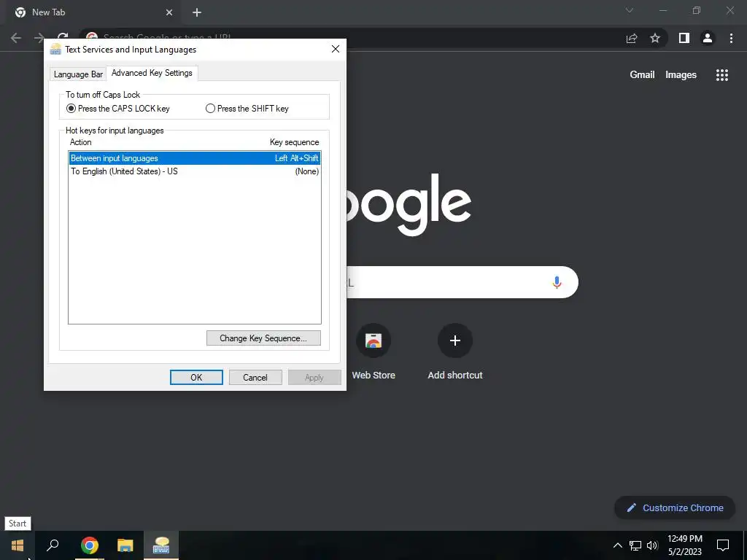Open the network tray icon
The width and height of the screenshot is (747, 560).
tap(635, 545)
